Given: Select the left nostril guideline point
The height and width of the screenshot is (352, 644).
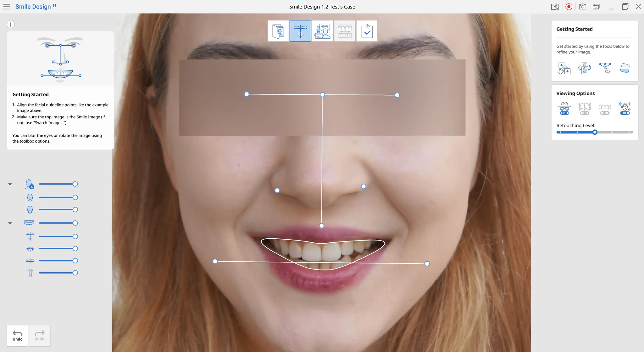Looking at the screenshot, I should (277, 190).
